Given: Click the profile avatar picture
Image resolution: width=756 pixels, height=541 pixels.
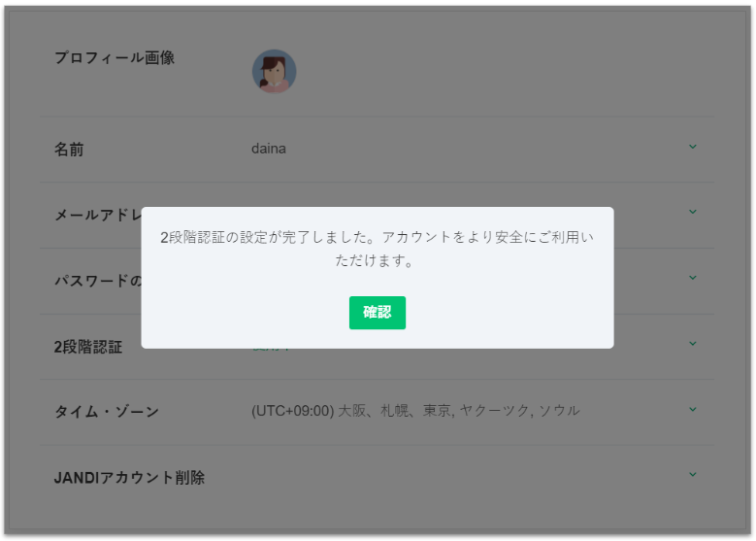Looking at the screenshot, I should [274, 71].
